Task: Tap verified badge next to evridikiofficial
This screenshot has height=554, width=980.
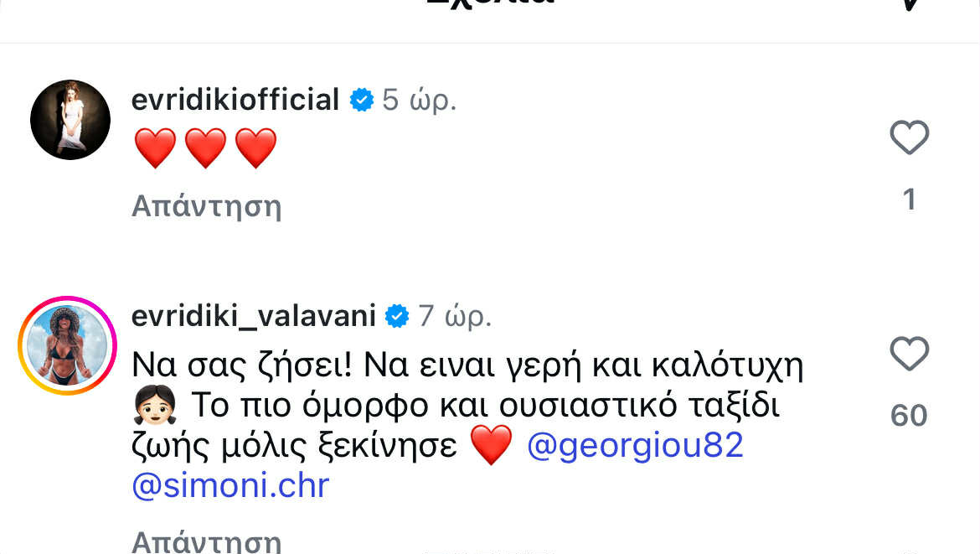Action: pos(361,100)
